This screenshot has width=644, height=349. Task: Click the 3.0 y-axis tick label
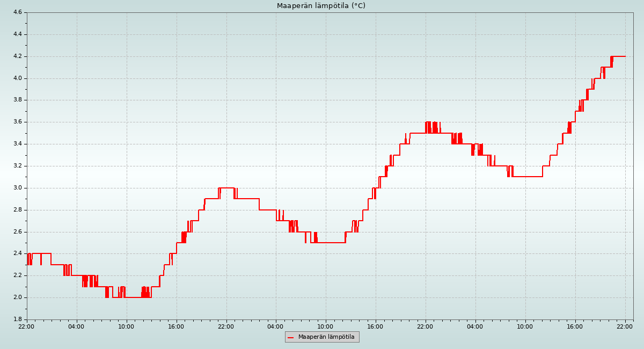pos(17,188)
